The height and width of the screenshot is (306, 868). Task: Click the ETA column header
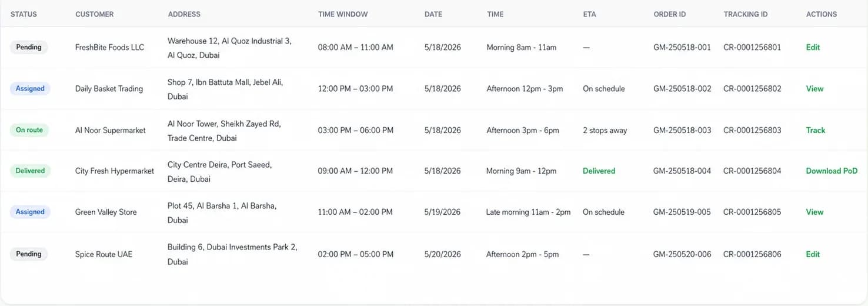tap(589, 14)
